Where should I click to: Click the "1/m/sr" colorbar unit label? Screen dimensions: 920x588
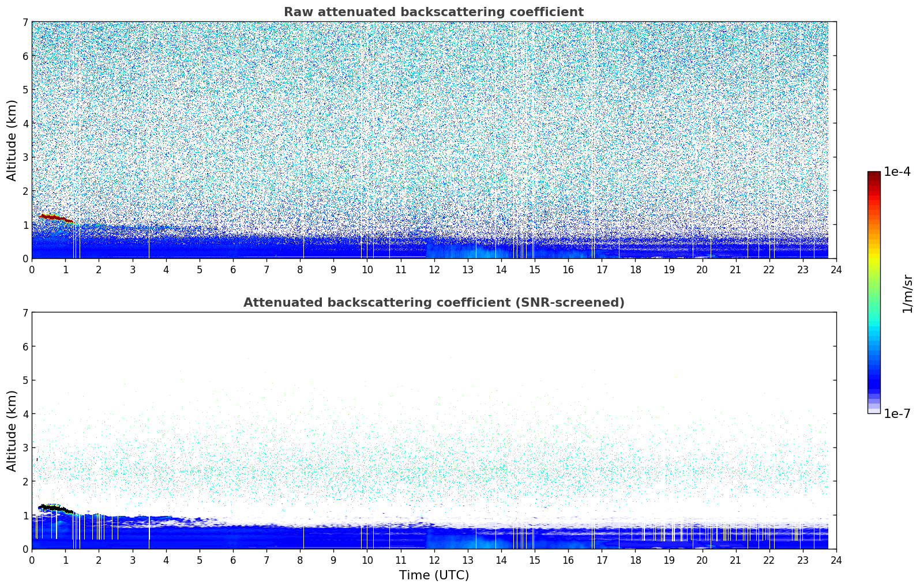[908, 293]
